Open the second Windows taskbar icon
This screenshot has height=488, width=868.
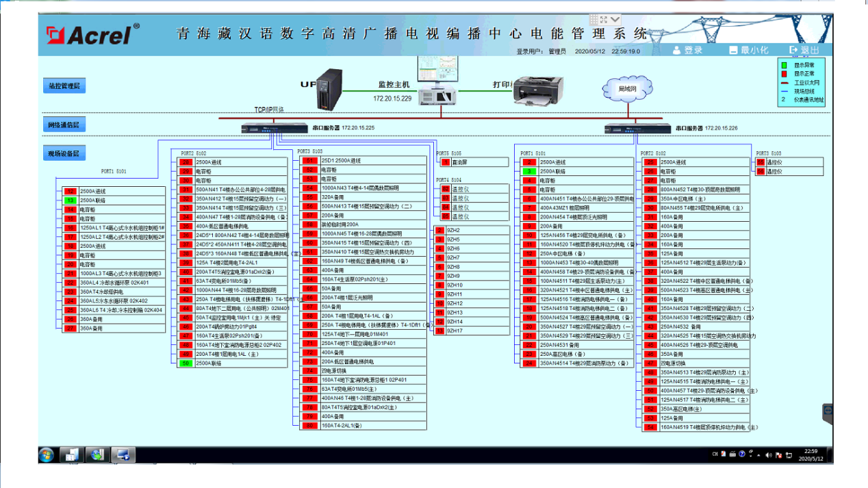pos(71,454)
